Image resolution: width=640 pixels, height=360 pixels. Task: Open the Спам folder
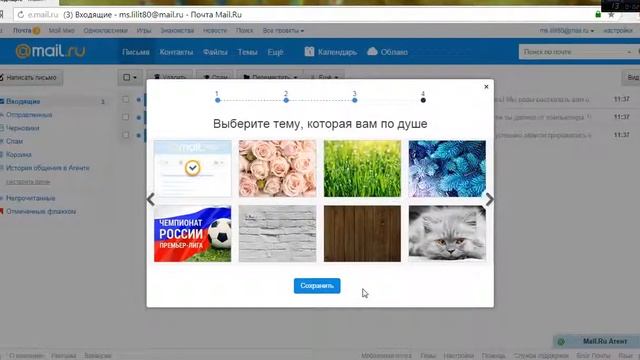(x=14, y=141)
